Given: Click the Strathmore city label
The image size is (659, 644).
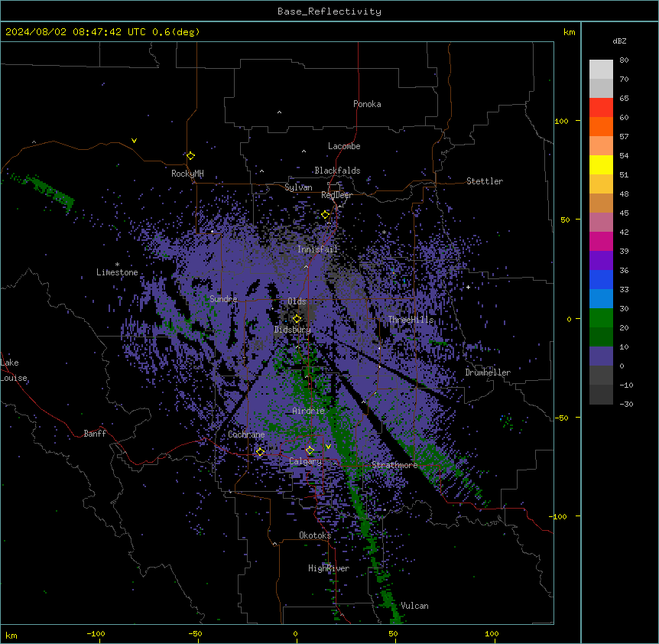Looking at the screenshot, I should pos(394,465).
